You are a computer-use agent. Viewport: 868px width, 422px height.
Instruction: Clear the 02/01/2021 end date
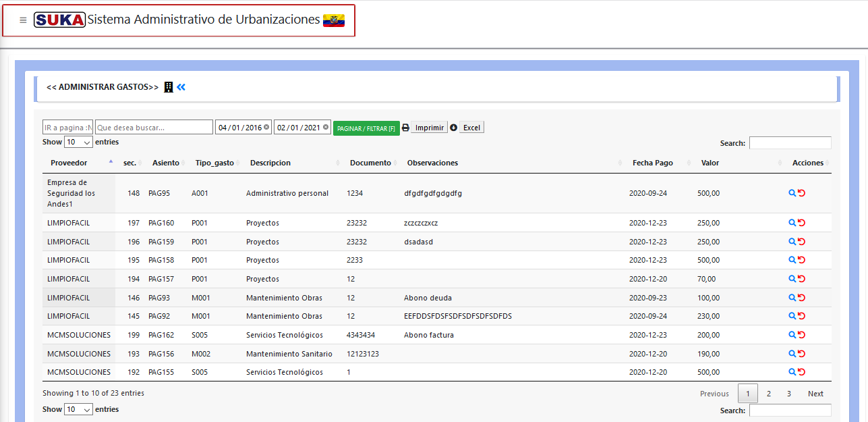tap(326, 127)
